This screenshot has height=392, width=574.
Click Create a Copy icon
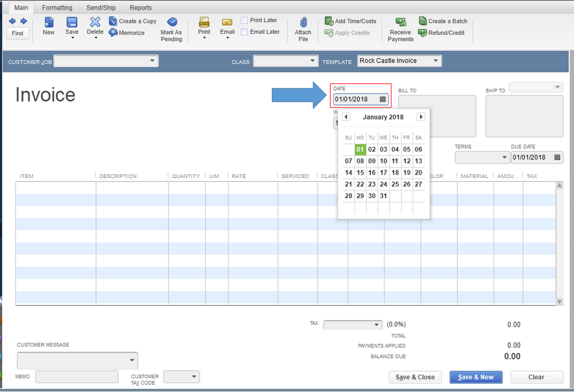[113, 21]
